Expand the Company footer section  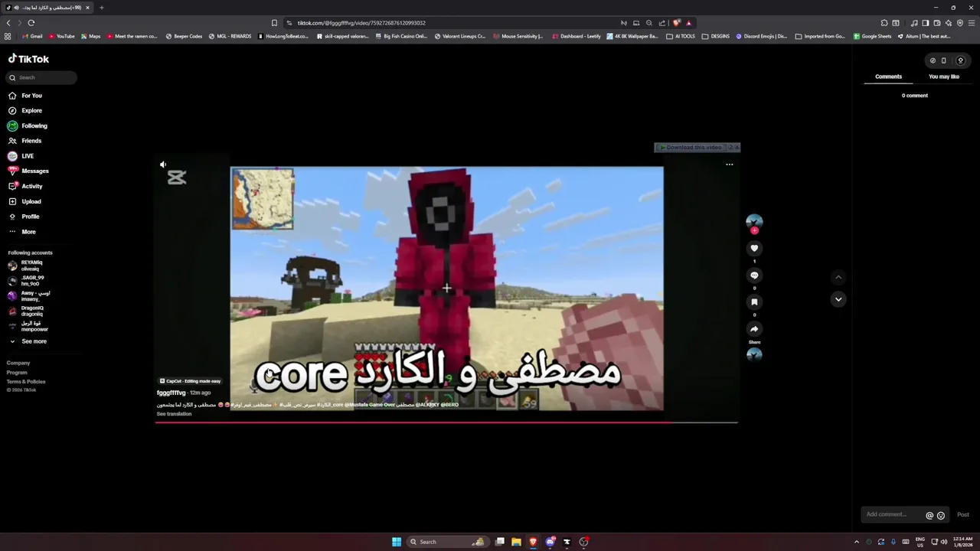18,363
